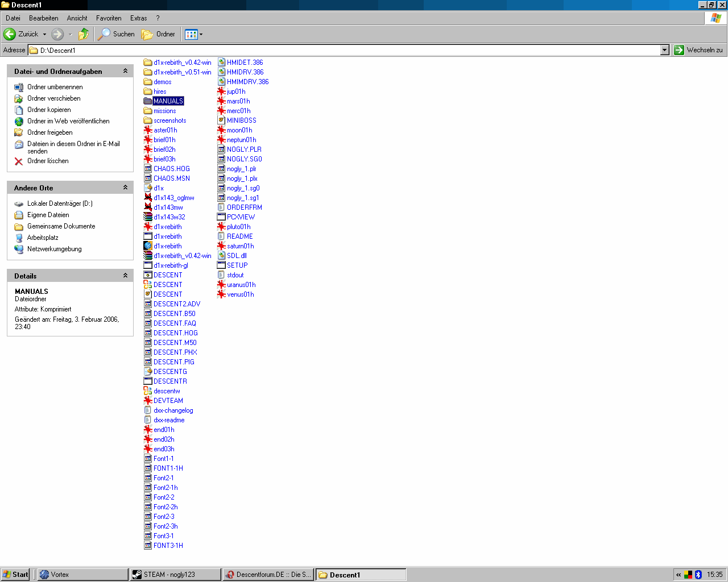Toggle the Ordner folders pane button

coord(159,34)
